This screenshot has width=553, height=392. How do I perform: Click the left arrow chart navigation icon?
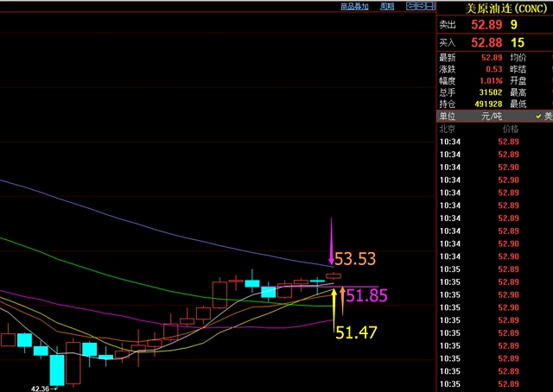click(x=411, y=6)
